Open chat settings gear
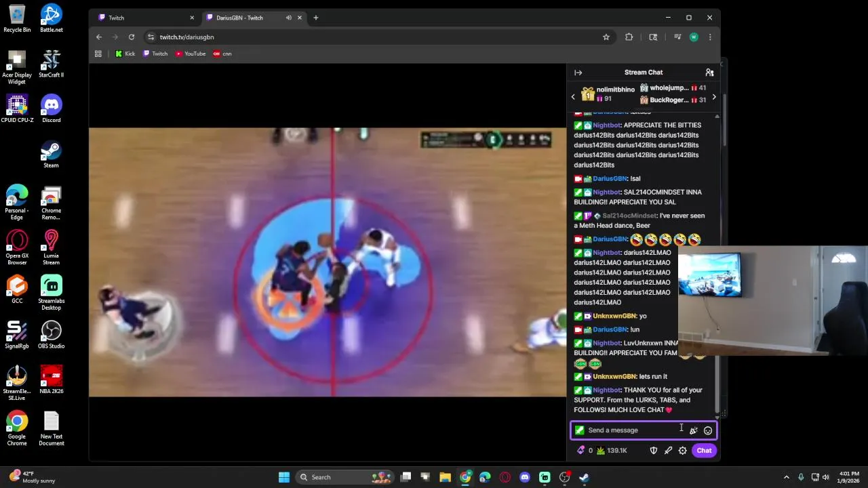This screenshot has height=488, width=868. click(683, 450)
